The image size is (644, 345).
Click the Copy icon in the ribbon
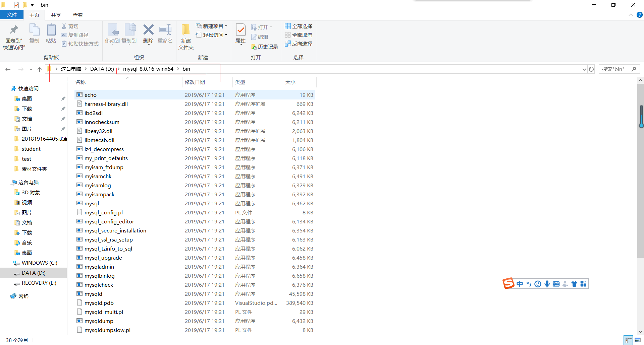tap(34, 30)
